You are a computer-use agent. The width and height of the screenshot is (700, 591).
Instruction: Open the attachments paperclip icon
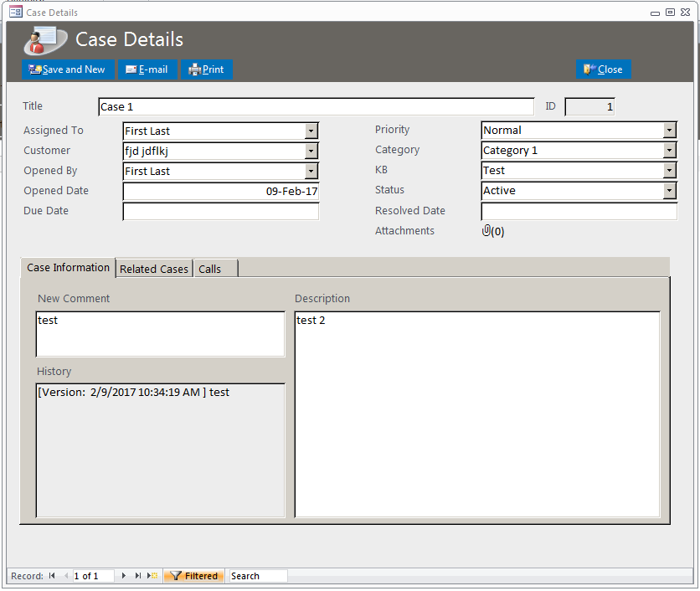pos(486,231)
